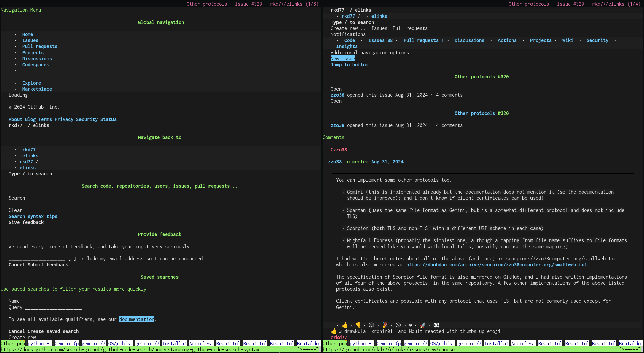The image size is (644, 353).
Task: Click 'Submit feedback' button
Action: pos(48,265)
